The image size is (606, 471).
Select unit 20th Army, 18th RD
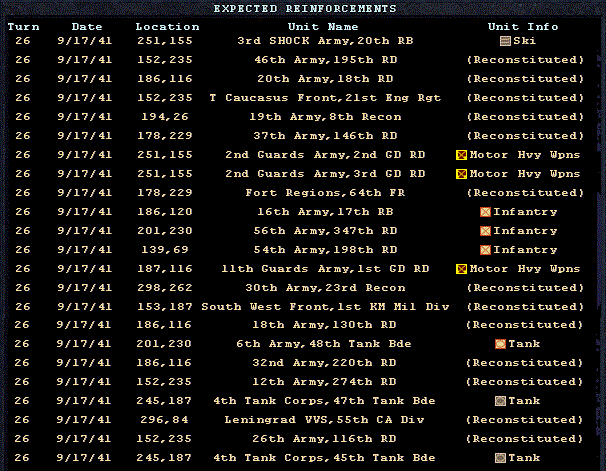[325, 79]
